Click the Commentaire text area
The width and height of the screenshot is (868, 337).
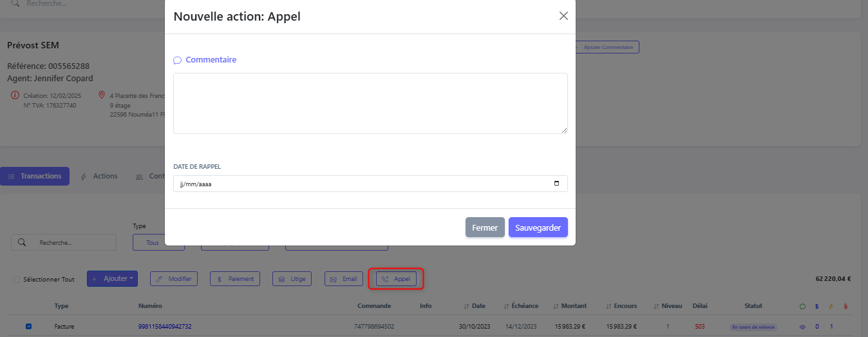370,103
